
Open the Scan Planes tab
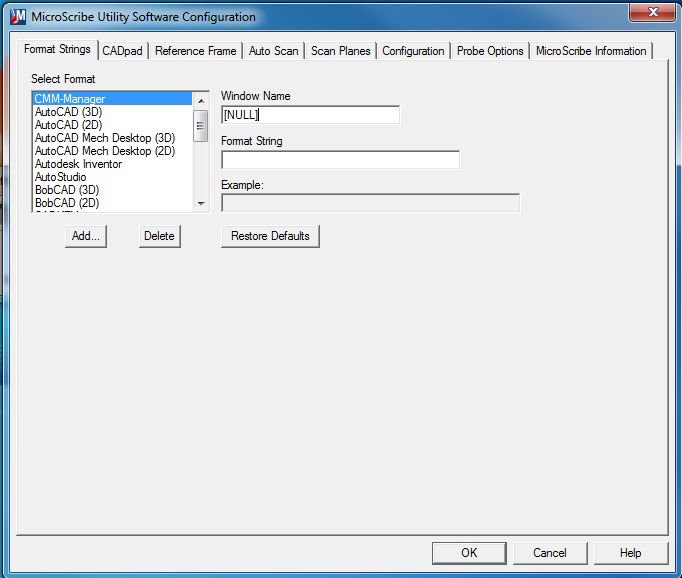[341, 51]
